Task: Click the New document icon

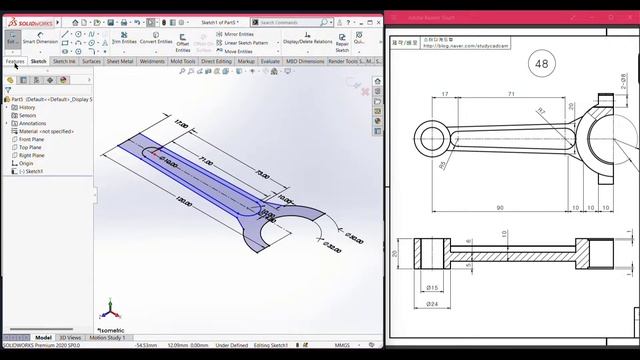Action: 84,22
